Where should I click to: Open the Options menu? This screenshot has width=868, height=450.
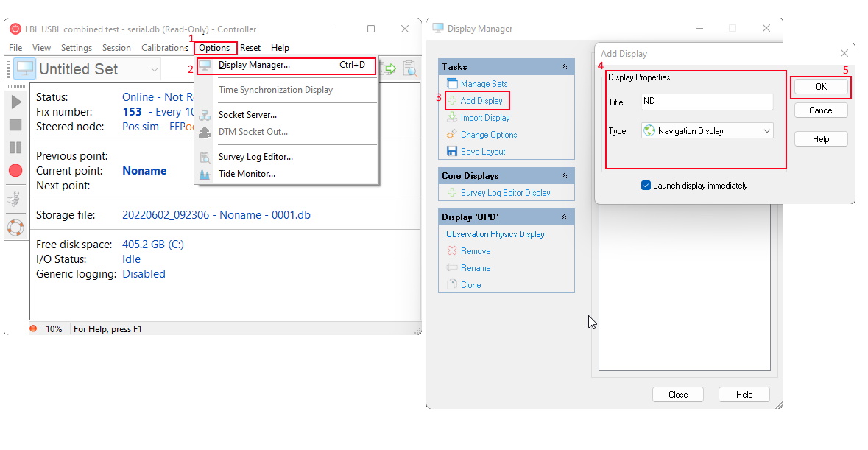click(x=214, y=48)
